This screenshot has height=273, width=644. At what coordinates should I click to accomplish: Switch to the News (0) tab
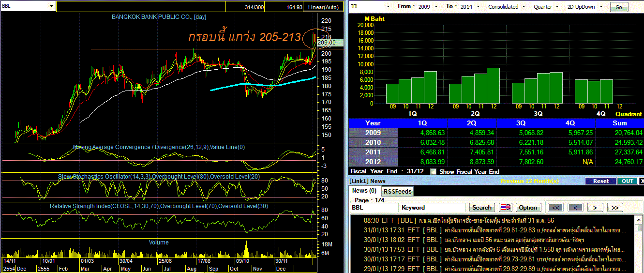pos(364,191)
